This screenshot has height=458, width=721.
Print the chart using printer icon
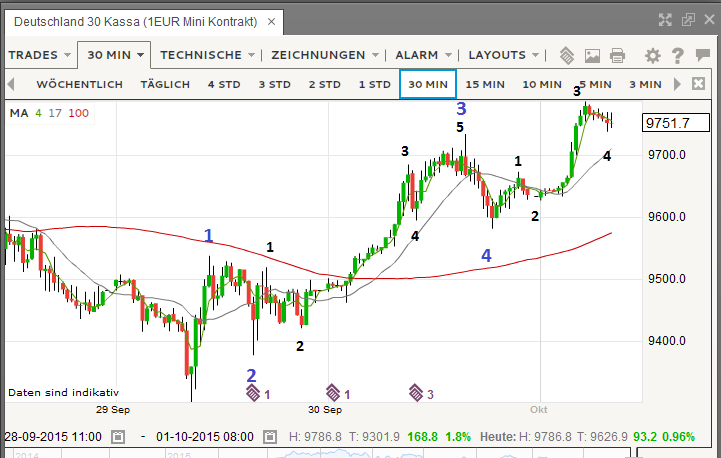click(617, 55)
